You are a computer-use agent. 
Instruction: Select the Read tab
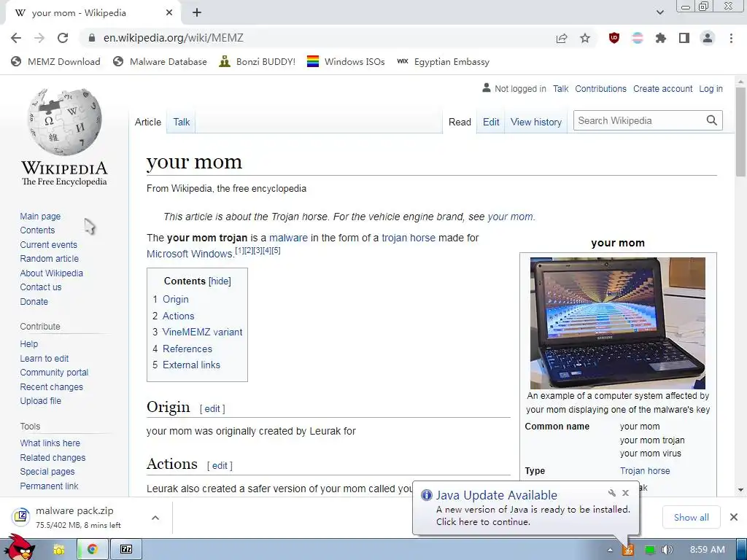(460, 122)
